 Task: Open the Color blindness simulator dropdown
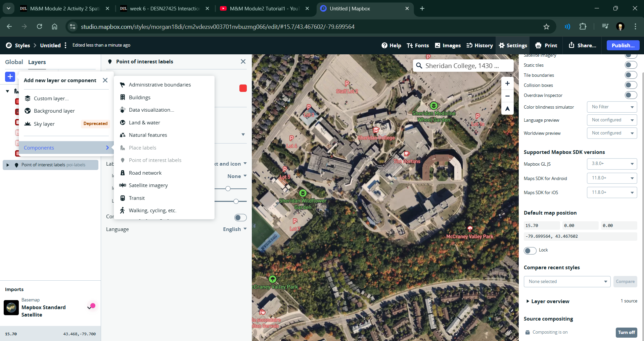click(x=612, y=107)
